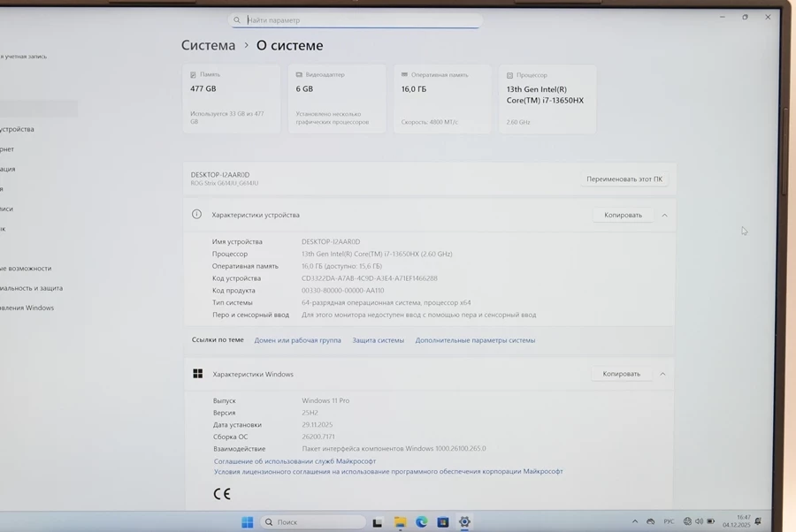The image size is (796, 532).
Task: Click the Найти параметр search field
Action: 358,20
